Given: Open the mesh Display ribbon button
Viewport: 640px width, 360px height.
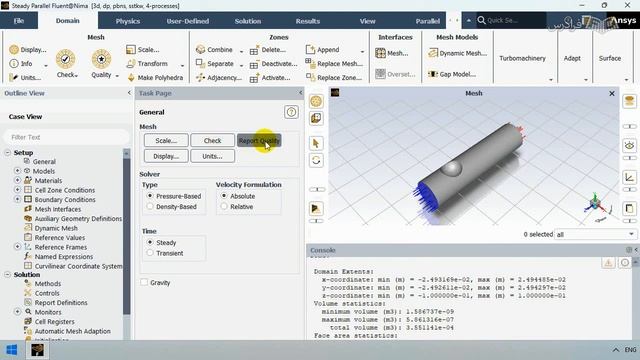Looking at the screenshot, I should coord(28,50).
